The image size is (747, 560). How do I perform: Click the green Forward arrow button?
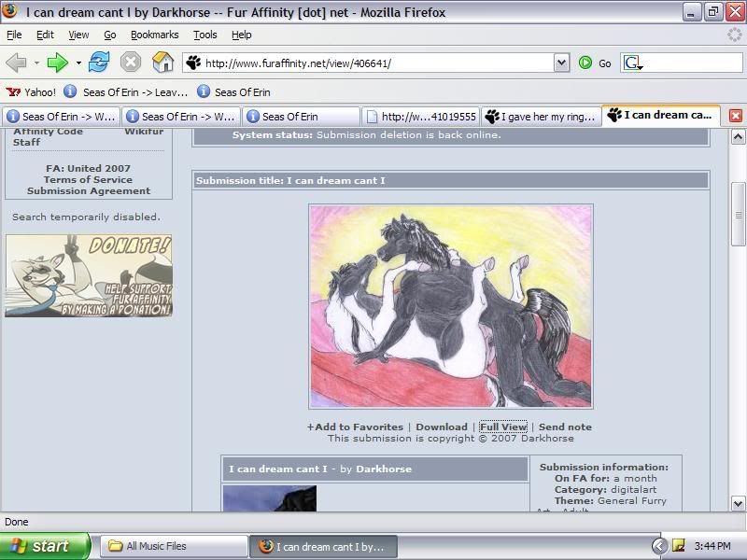point(58,63)
